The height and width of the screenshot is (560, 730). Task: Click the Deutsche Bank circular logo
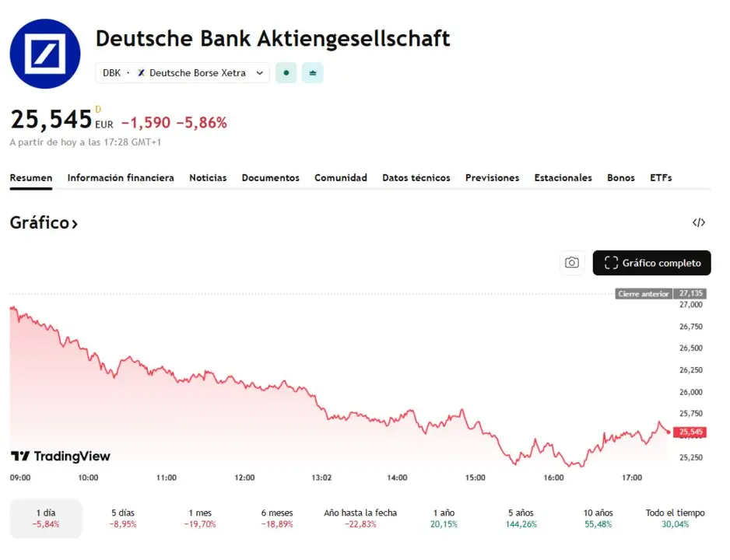click(x=44, y=54)
